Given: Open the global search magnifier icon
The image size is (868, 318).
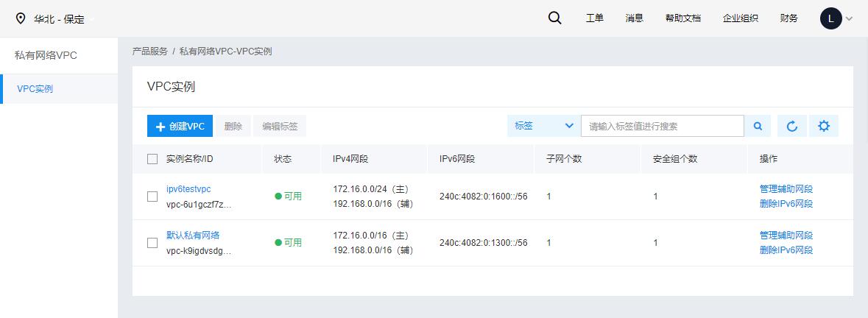Looking at the screenshot, I should 554,18.
